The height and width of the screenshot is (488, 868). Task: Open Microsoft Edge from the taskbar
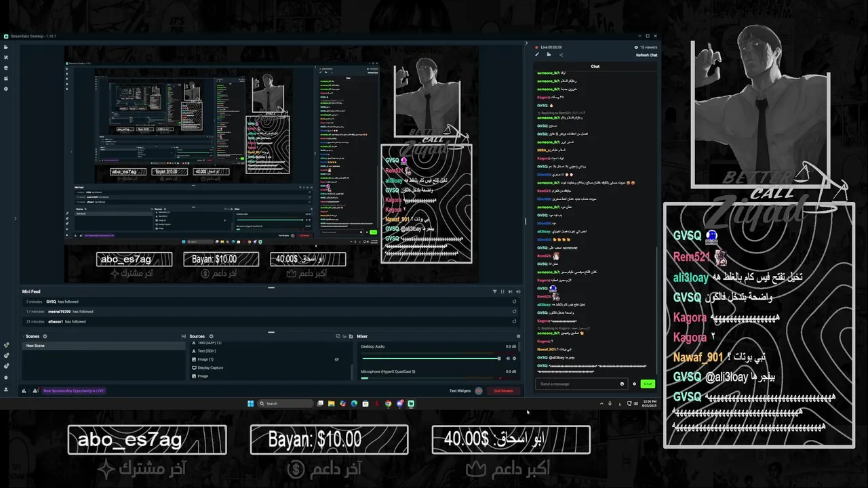click(x=354, y=403)
